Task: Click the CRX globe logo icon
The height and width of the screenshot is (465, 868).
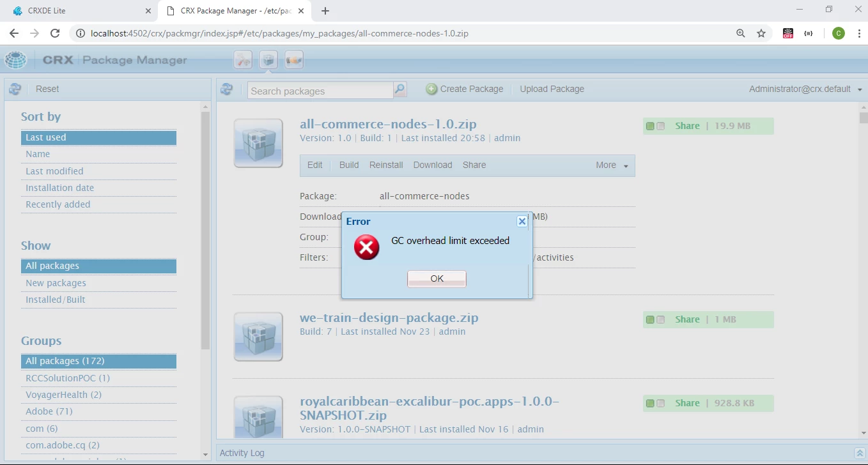Action: tap(16, 60)
